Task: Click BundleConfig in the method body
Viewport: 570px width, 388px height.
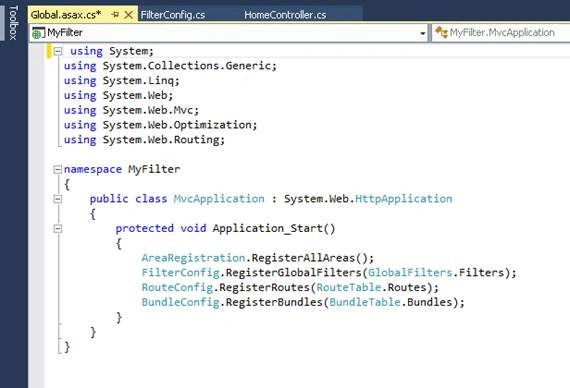Action: (x=180, y=302)
